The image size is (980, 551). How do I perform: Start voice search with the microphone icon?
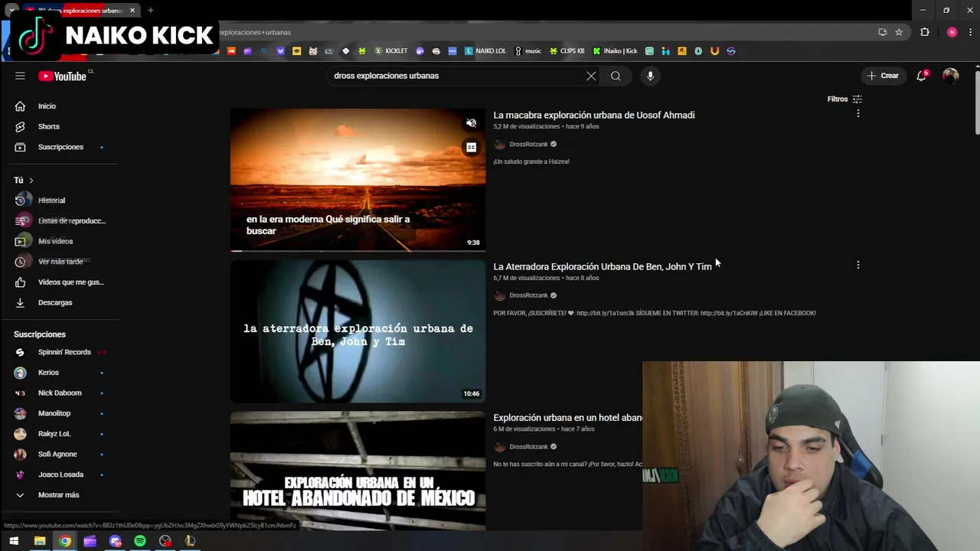pos(650,76)
